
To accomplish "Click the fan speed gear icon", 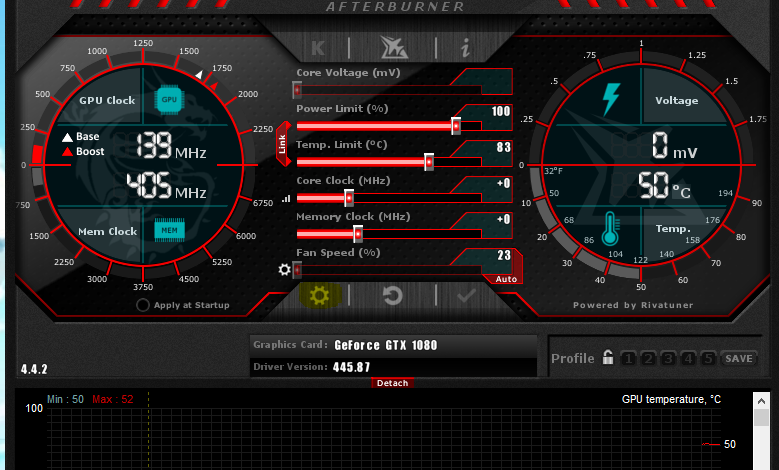I will [x=284, y=270].
